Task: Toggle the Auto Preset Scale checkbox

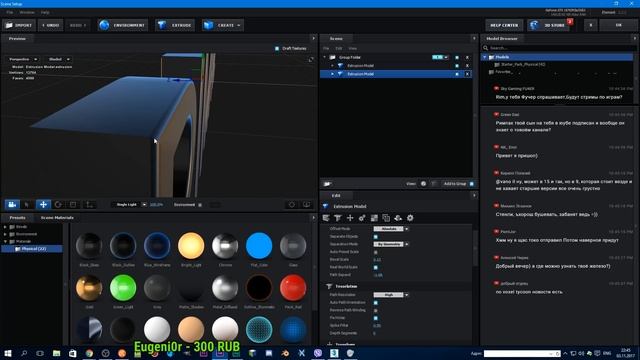Action: [x=376, y=252]
